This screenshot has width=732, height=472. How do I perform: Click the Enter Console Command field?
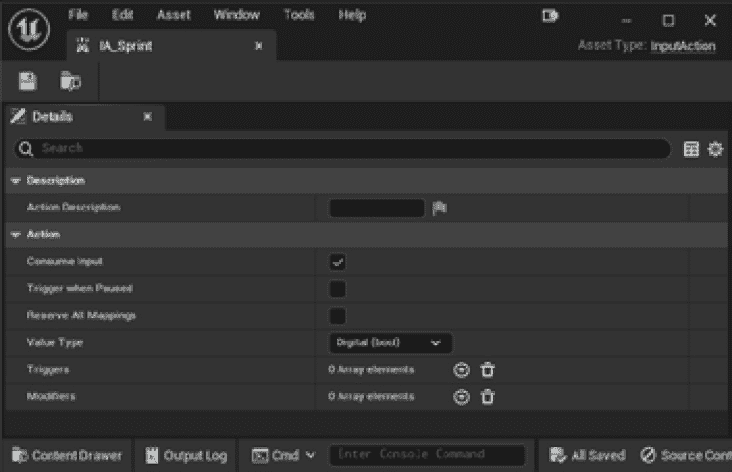coord(427,455)
